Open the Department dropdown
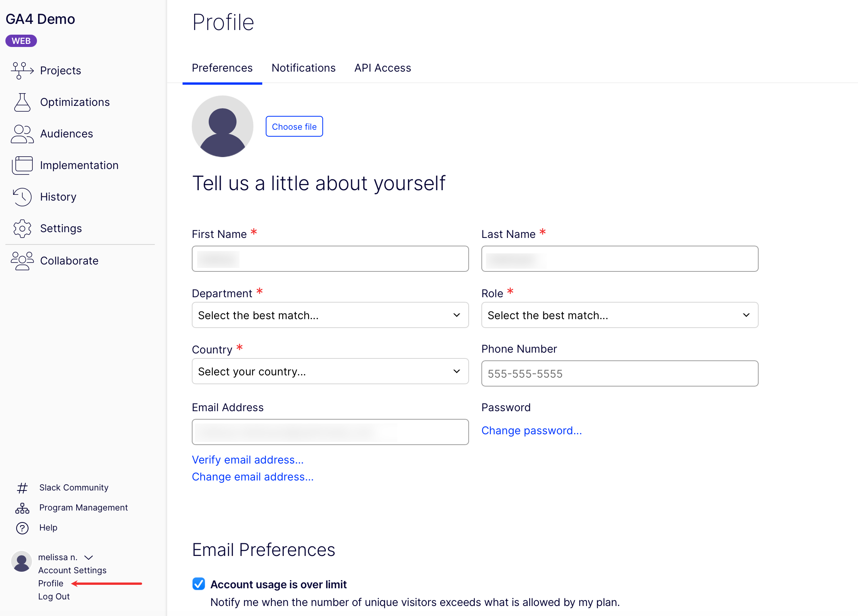 tap(330, 315)
